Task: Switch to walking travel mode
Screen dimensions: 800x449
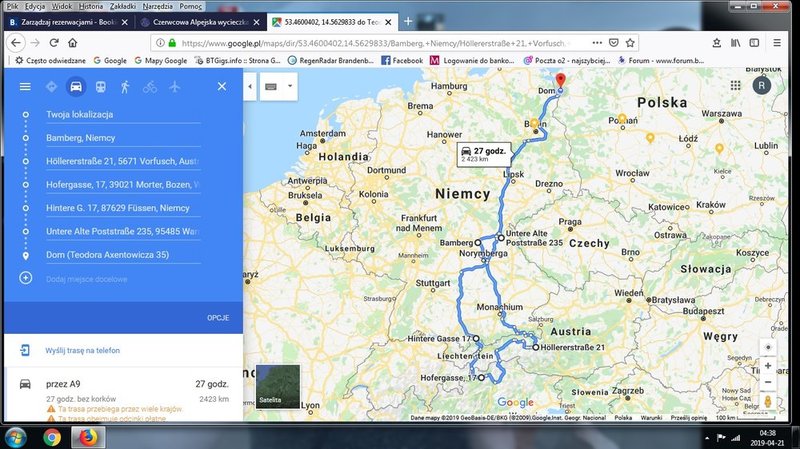Action: pyautogui.click(x=125, y=87)
